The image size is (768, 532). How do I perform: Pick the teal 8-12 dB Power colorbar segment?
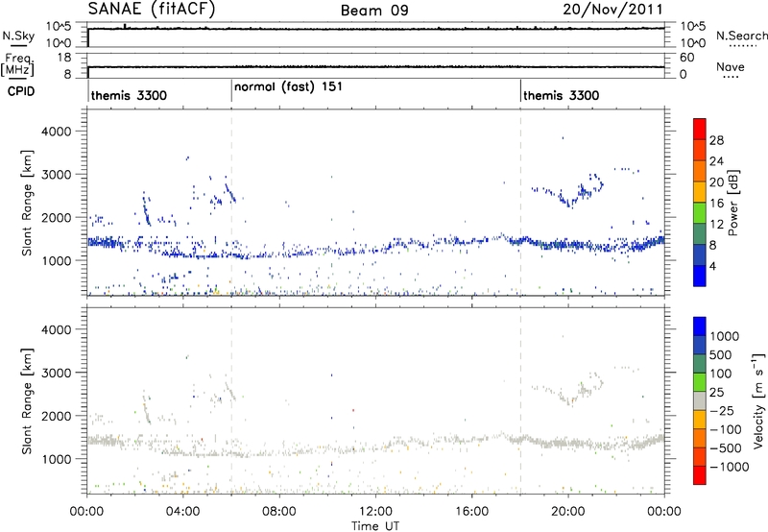700,233
